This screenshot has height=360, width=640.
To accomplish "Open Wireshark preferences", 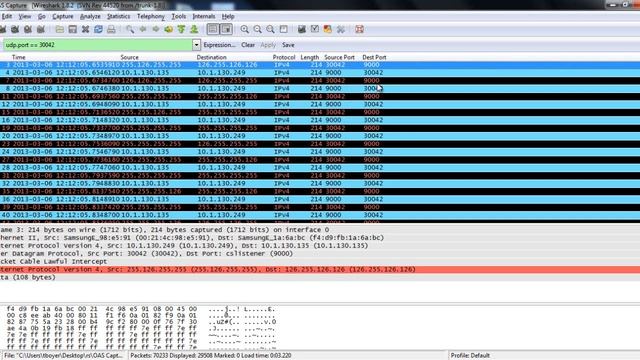I will pos(341,29).
